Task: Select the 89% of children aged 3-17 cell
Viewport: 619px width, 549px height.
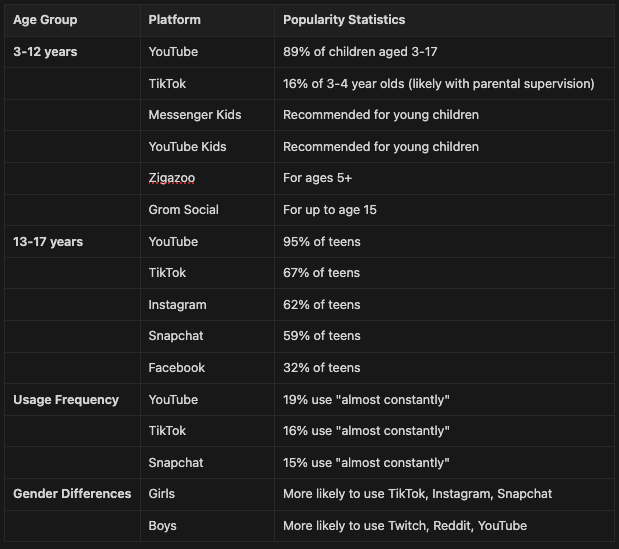Action: coord(360,52)
